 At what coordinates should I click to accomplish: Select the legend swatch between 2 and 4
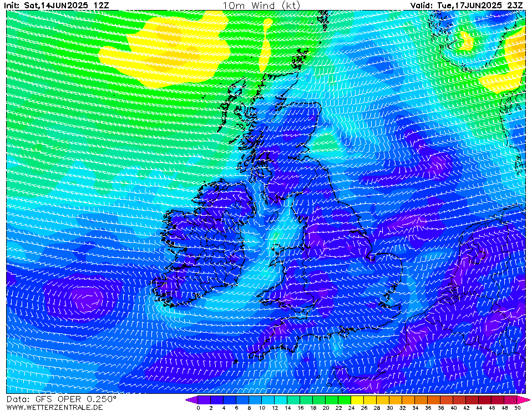tap(217, 400)
